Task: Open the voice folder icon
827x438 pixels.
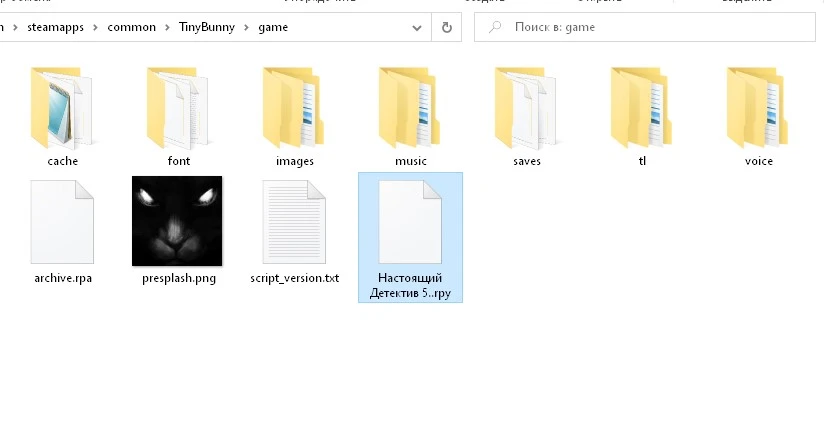Action: click(758, 108)
